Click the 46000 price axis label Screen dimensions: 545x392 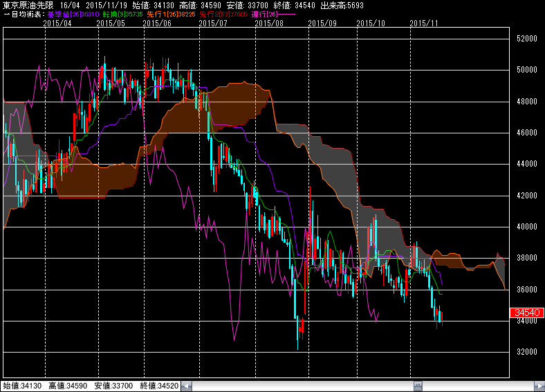coord(527,133)
